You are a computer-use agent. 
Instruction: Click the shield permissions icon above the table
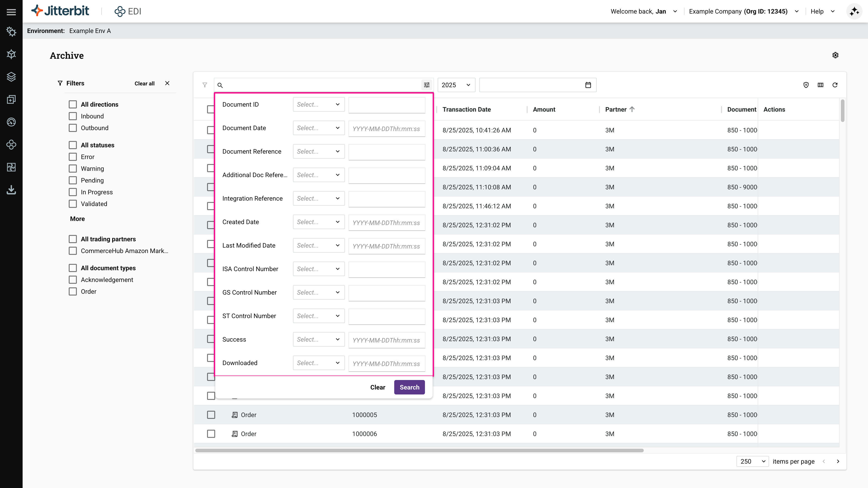tap(806, 85)
